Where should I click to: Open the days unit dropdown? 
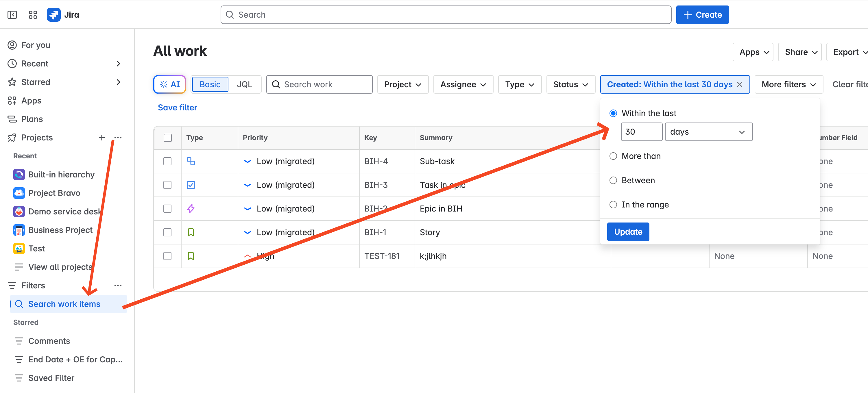pos(709,132)
